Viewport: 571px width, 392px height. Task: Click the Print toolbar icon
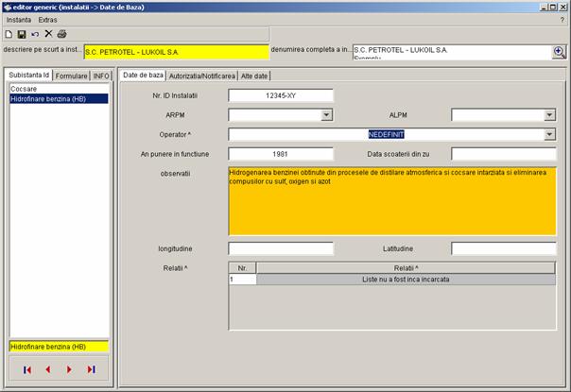(61, 33)
